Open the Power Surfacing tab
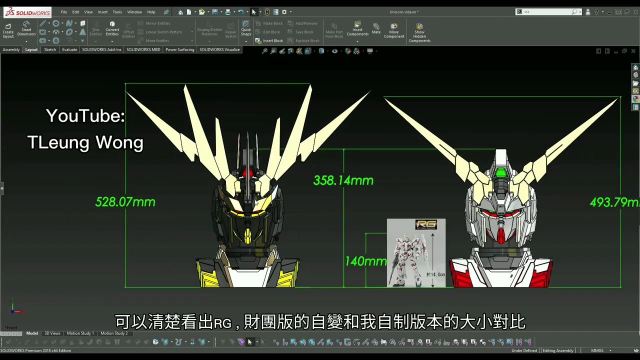The image size is (640, 360). 180,50
